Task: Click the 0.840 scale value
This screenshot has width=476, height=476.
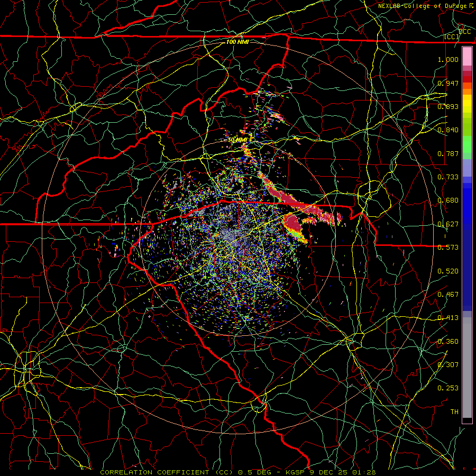Action: point(448,130)
